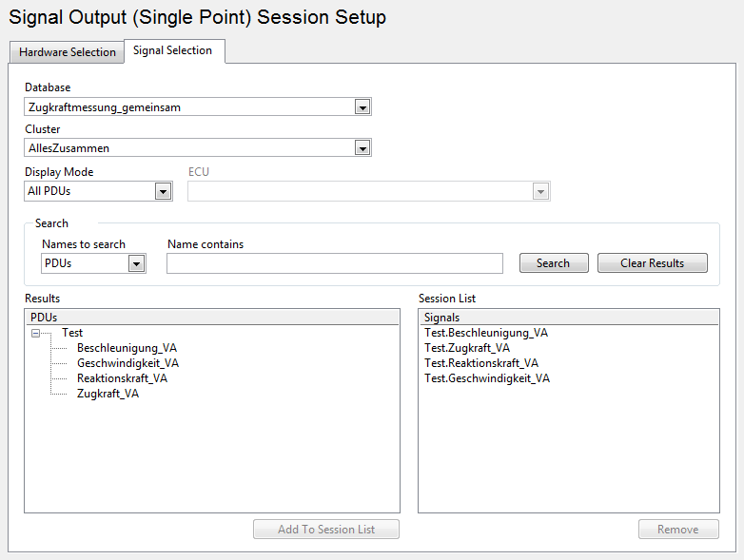Screen dimensions: 744x560
Task: Select Test.Zugkraft_VA in the Session List
Action: (466, 348)
